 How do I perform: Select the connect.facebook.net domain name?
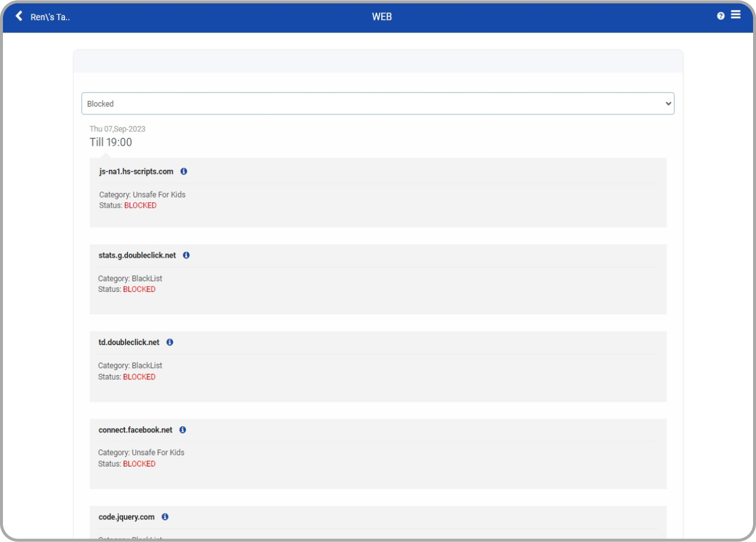coord(136,430)
